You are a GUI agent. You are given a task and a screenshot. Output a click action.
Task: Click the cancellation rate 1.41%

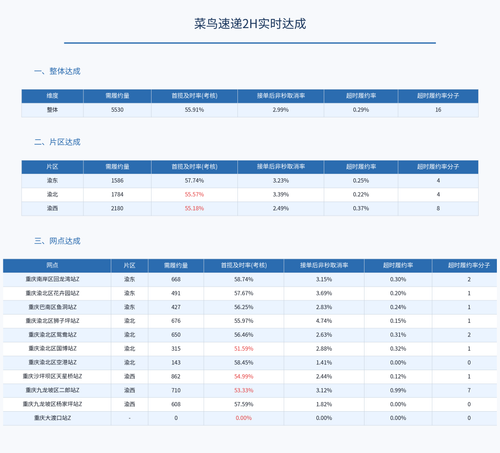(324, 362)
